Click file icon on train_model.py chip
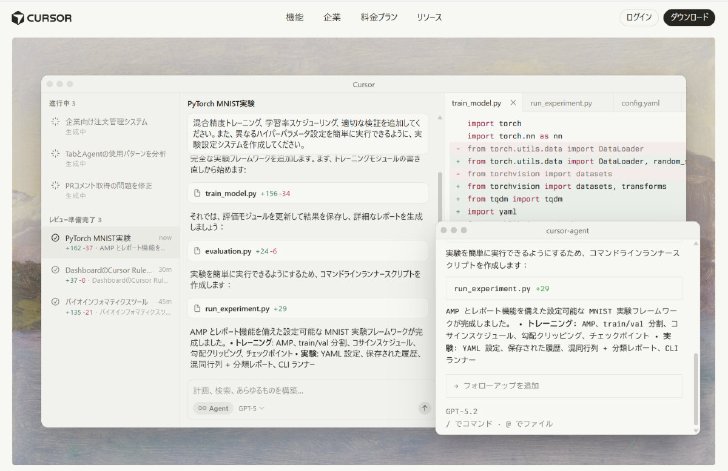The width and height of the screenshot is (728, 471). pyautogui.click(x=197, y=193)
